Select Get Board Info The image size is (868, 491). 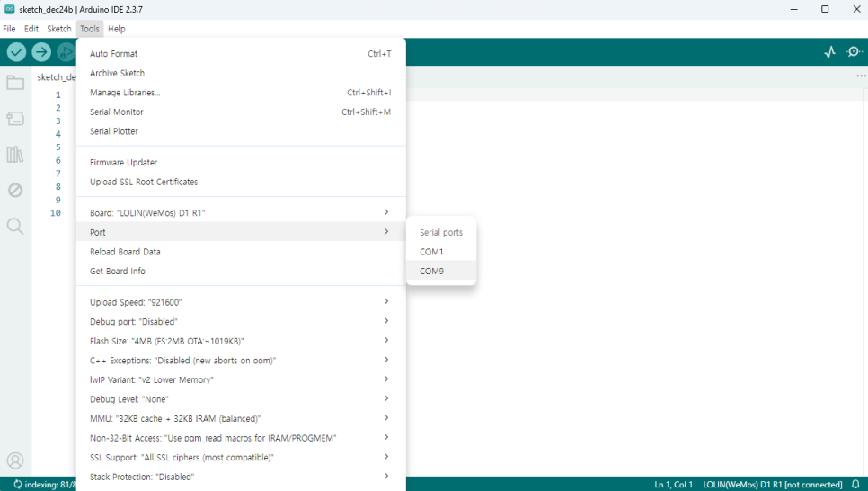click(241, 271)
